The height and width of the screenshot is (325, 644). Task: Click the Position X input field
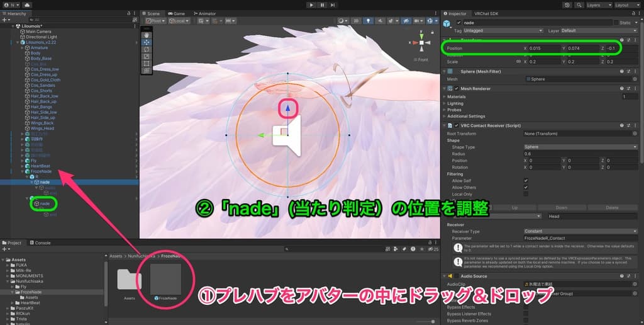tap(542, 48)
